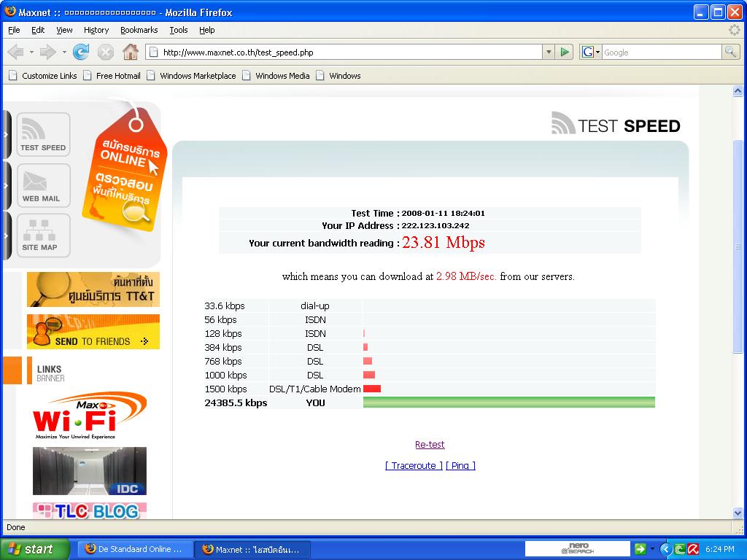Click the DSL/T1/Cable Modem row label
This screenshot has height=560, width=747.
[315, 389]
